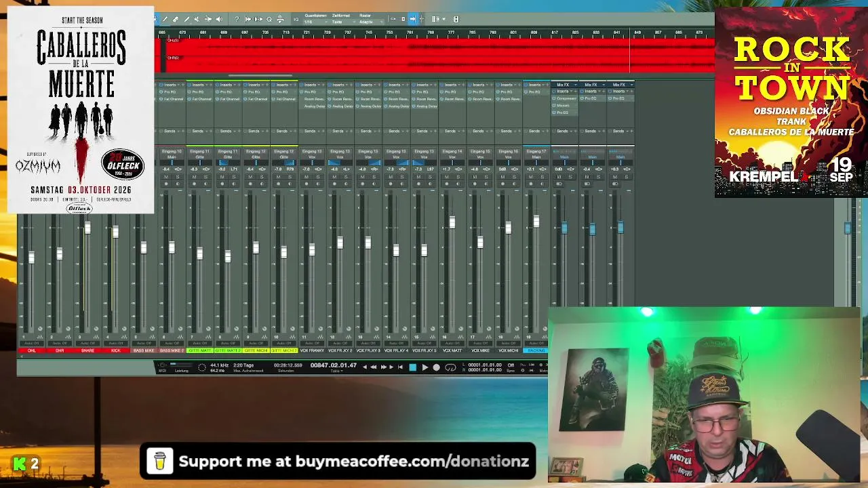868x488 pixels.
Task: Toggle the Autoscroll icon in toolbar
Action: [x=248, y=19]
